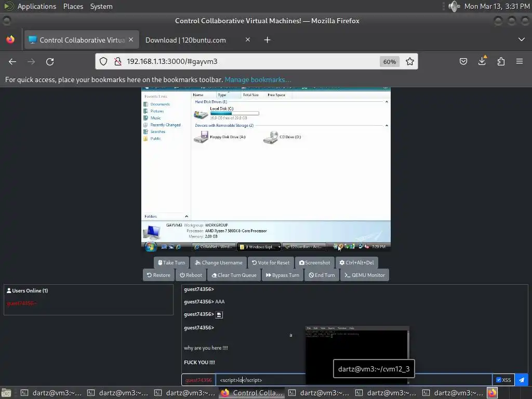532x399 pixels.
Task: Click Recently Changed in Favorite Links
Action: coord(166,125)
